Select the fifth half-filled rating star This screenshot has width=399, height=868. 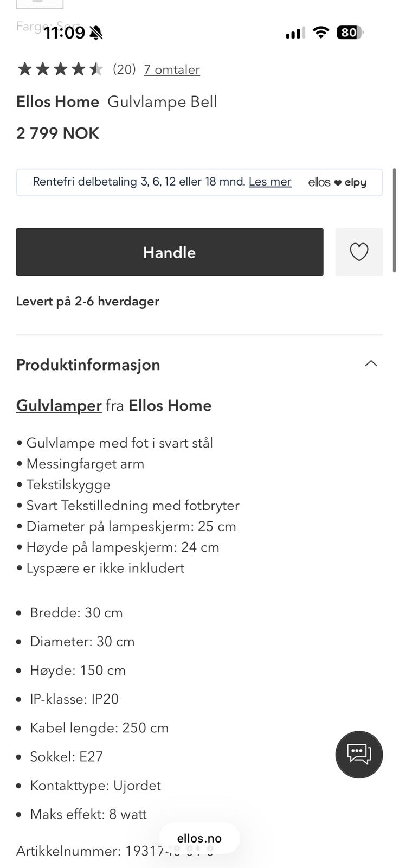point(95,69)
